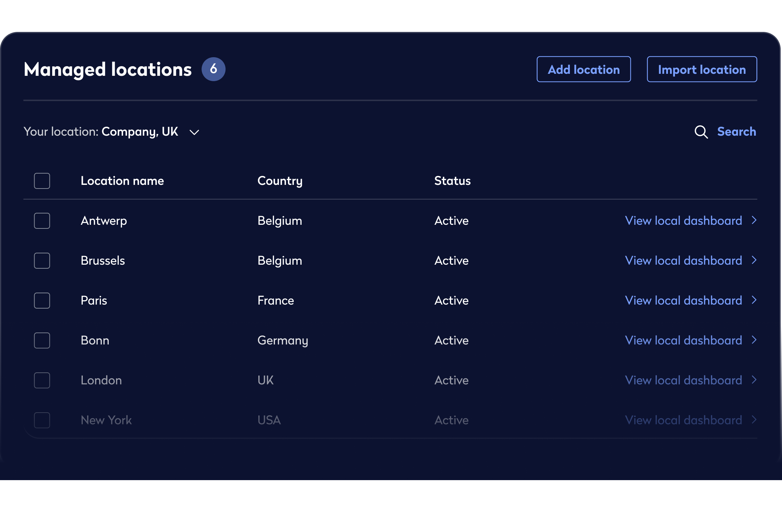Open View local dashboard for Antwerp
The height and width of the screenshot is (532, 782).
pyautogui.click(x=684, y=221)
